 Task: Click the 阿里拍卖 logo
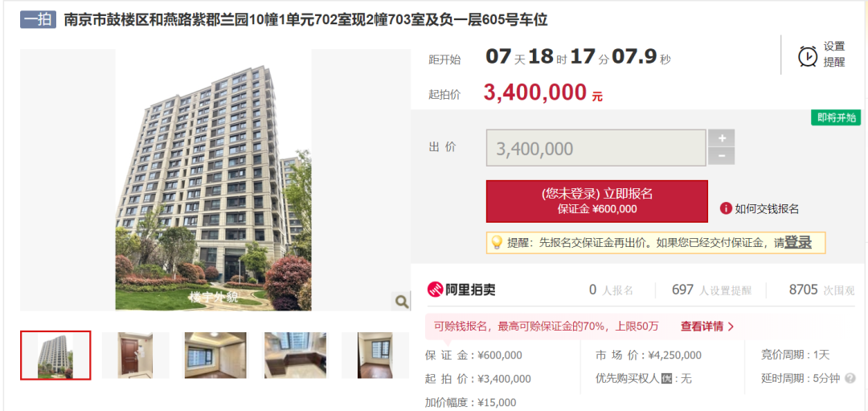coord(461,290)
